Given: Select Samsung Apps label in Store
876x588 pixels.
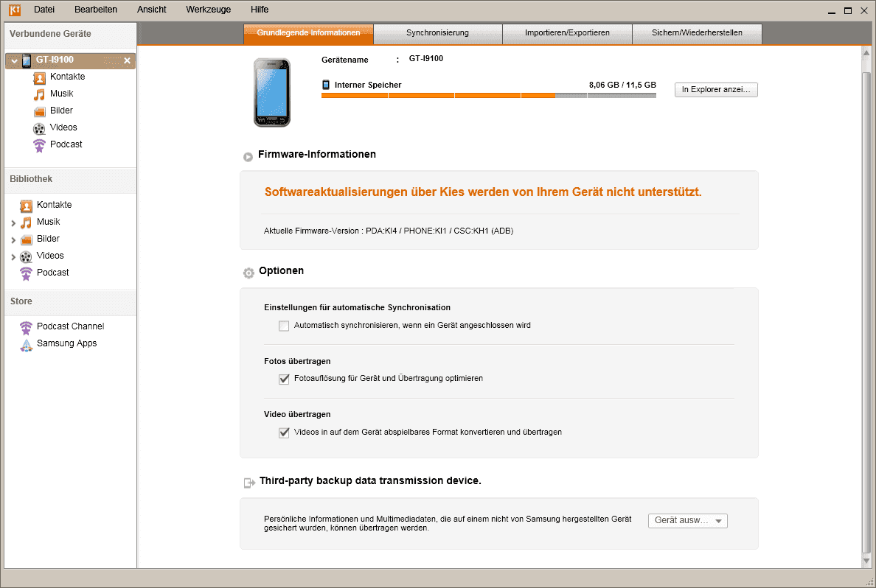Looking at the screenshot, I should coord(66,343).
